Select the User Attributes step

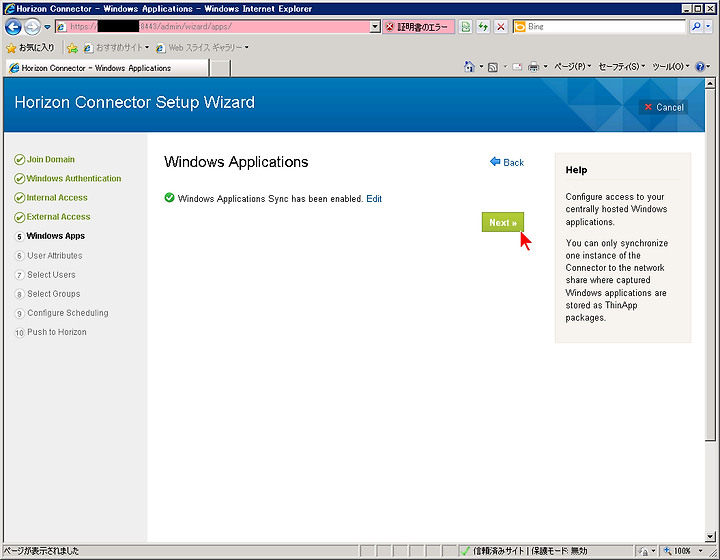click(49, 256)
